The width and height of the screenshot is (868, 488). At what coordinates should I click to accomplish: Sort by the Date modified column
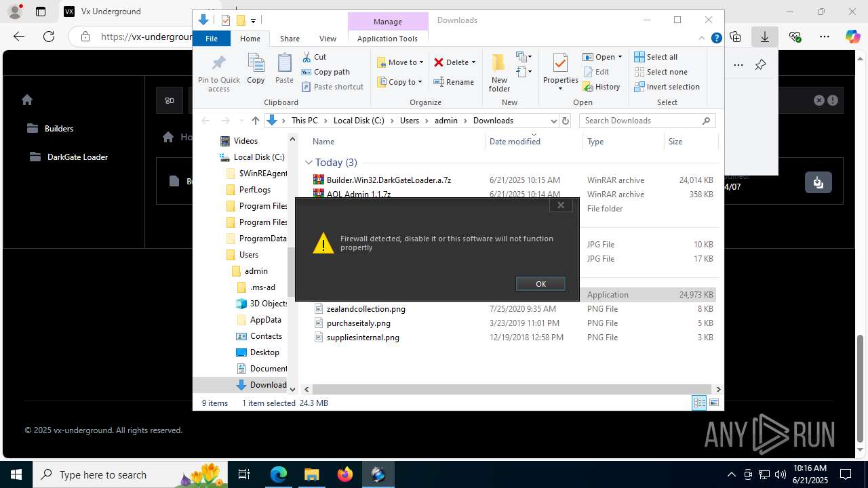point(534,142)
